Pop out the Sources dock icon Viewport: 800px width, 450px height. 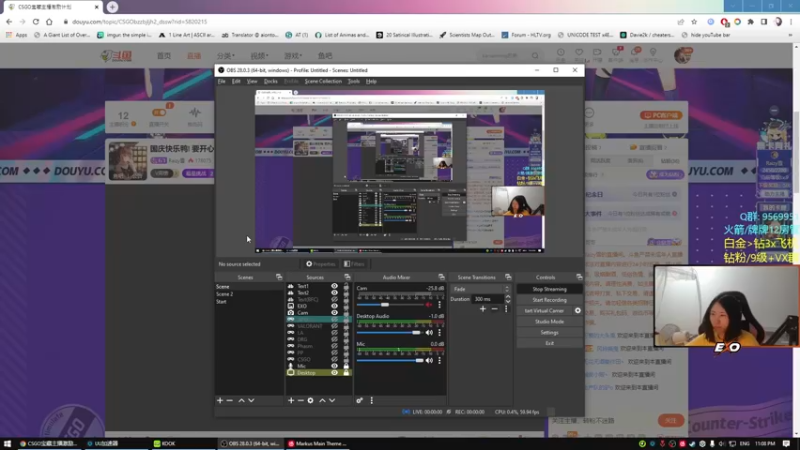347,277
